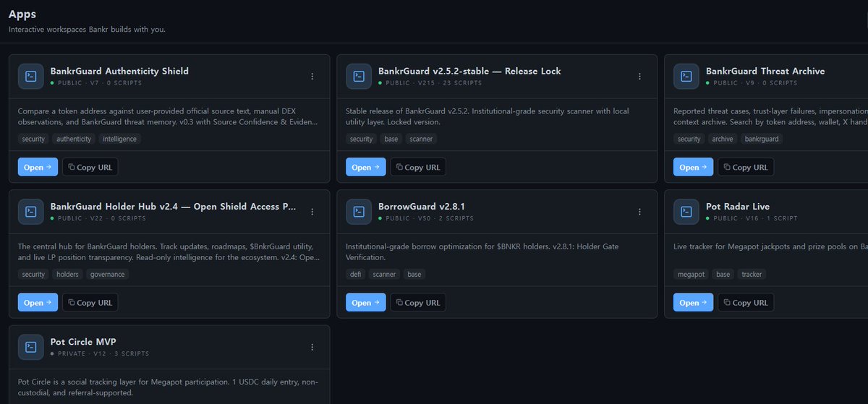
Task: Open the three-dot menu for BankrGuard Authenticity Shield
Action: pos(312,77)
